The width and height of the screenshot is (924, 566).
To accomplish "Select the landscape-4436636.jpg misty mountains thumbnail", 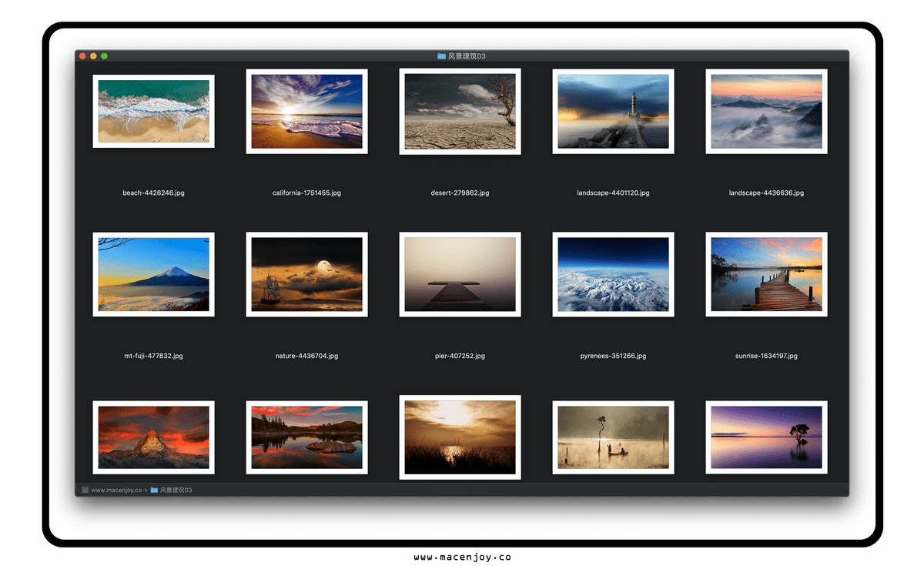I will (766, 111).
